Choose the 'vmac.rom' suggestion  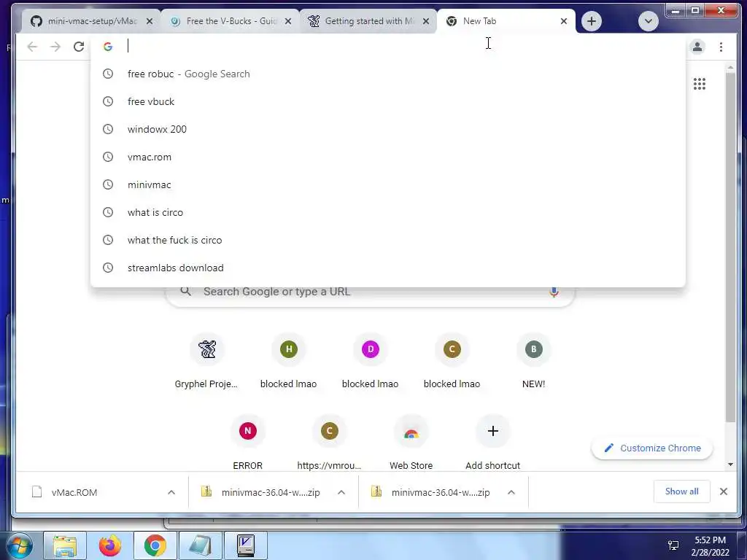[x=388, y=157]
